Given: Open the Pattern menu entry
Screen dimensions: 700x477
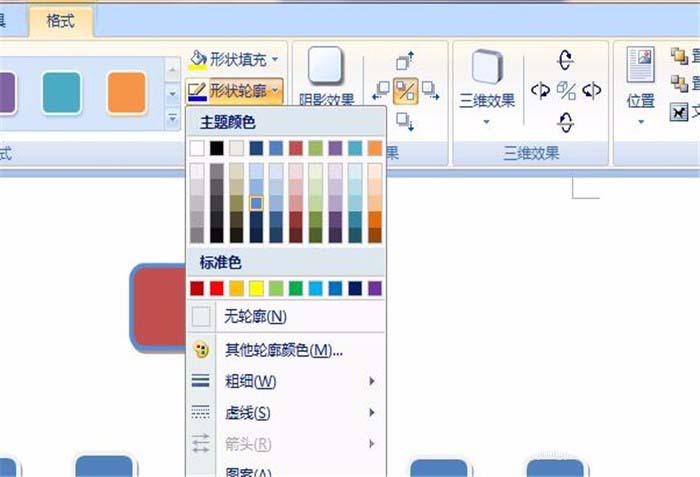Looking at the screenshot, I should (x=286, y=470).
